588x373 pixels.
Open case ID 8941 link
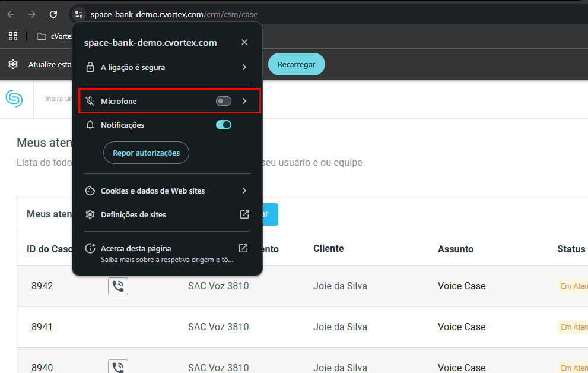(x=42, y=327)
